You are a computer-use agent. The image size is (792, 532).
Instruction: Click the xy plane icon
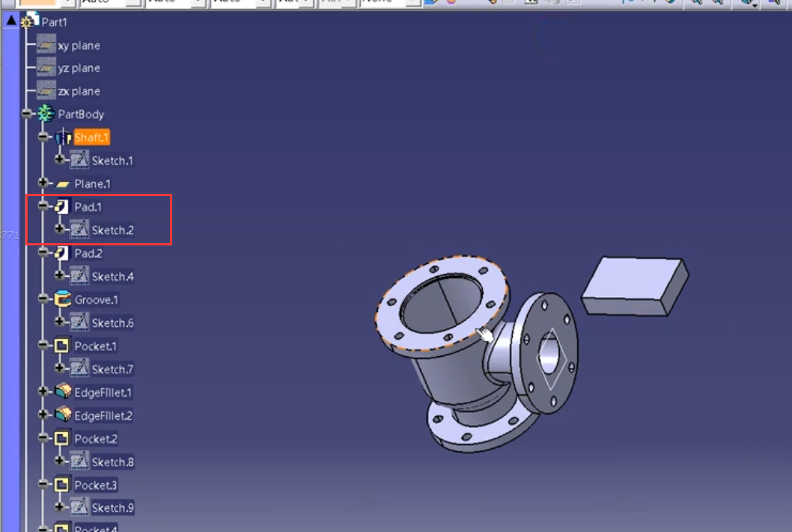pos(46,45)
